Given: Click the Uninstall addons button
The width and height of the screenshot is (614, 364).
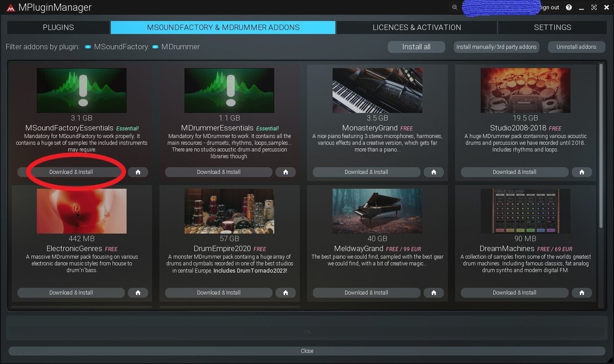Looking at the screenshot, I should 576,47.
